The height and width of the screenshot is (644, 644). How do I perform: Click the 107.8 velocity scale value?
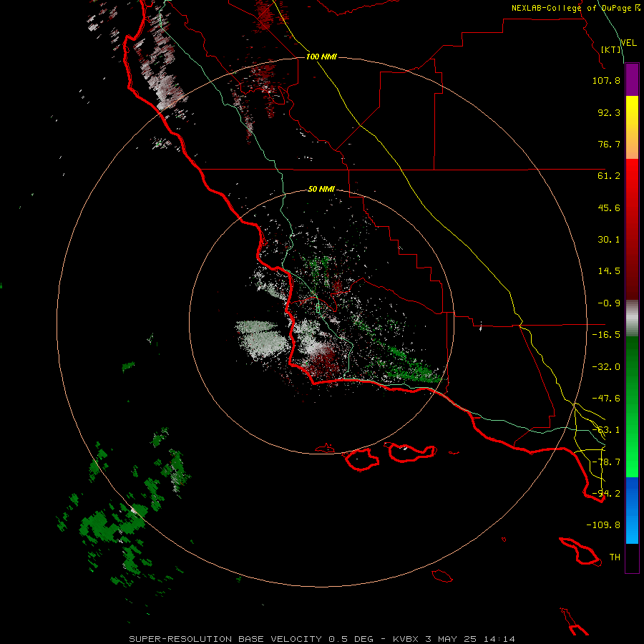606,80
